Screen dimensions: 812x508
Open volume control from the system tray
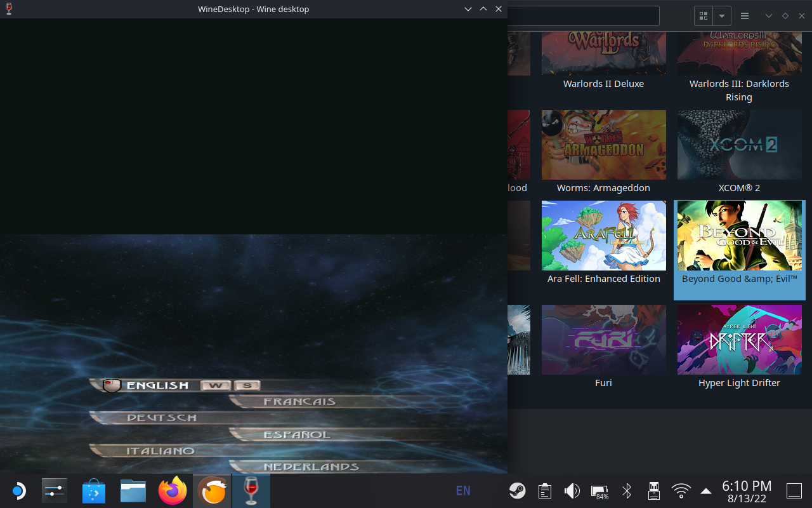tap(572, 491)
